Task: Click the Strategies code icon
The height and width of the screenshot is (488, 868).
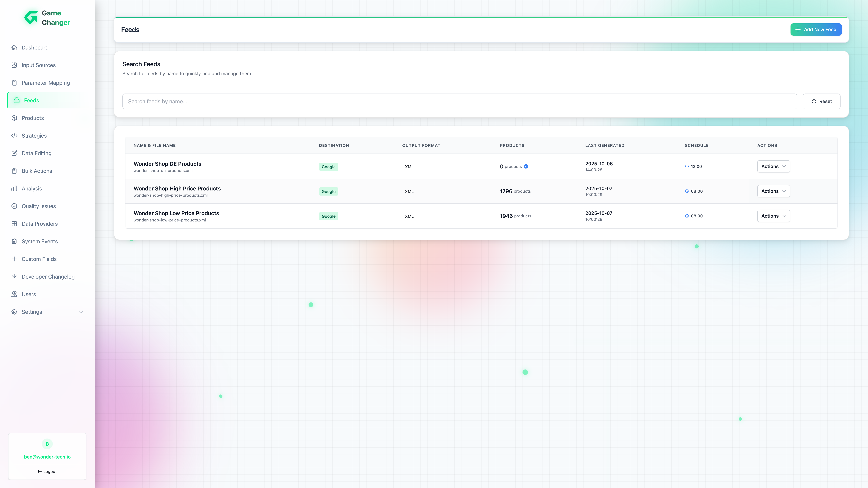Action: [x=14, y=136]
